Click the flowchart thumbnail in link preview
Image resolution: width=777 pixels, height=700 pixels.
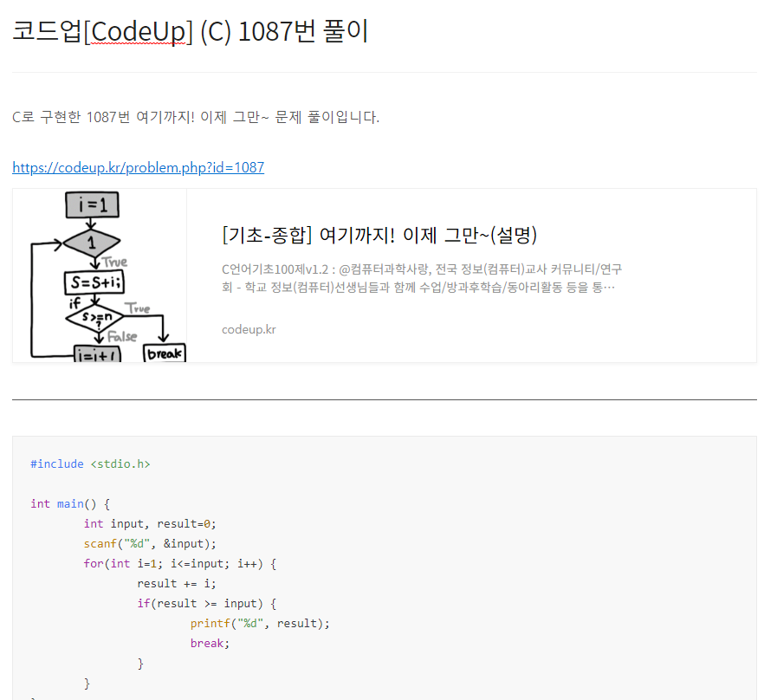coord(100,275)
